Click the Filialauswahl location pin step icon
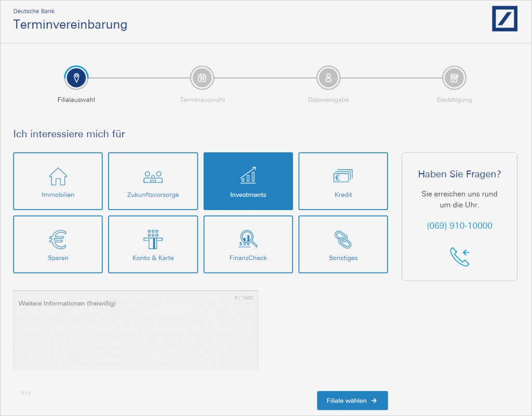This screenshot has width=532, height=416. [x=75, y=77]
